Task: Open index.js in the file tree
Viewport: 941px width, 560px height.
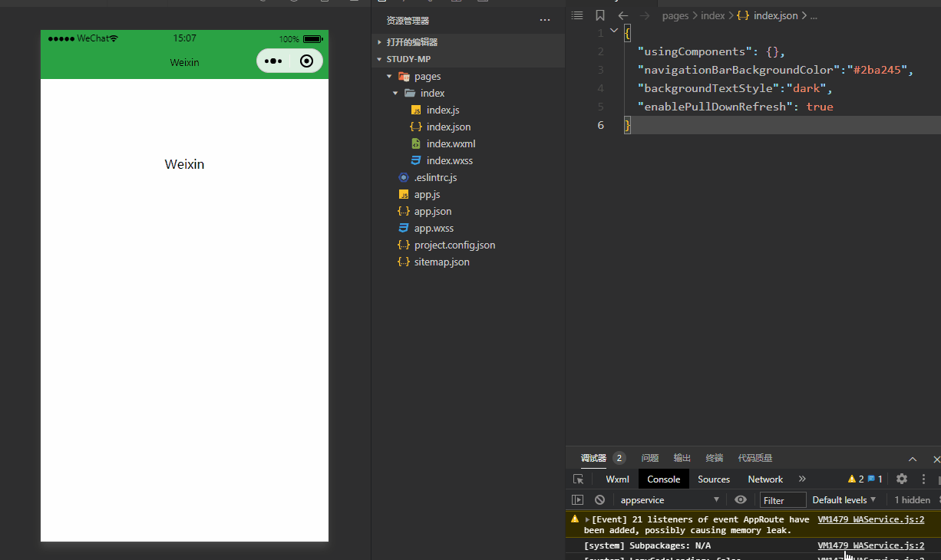Action: coord(443,110)
